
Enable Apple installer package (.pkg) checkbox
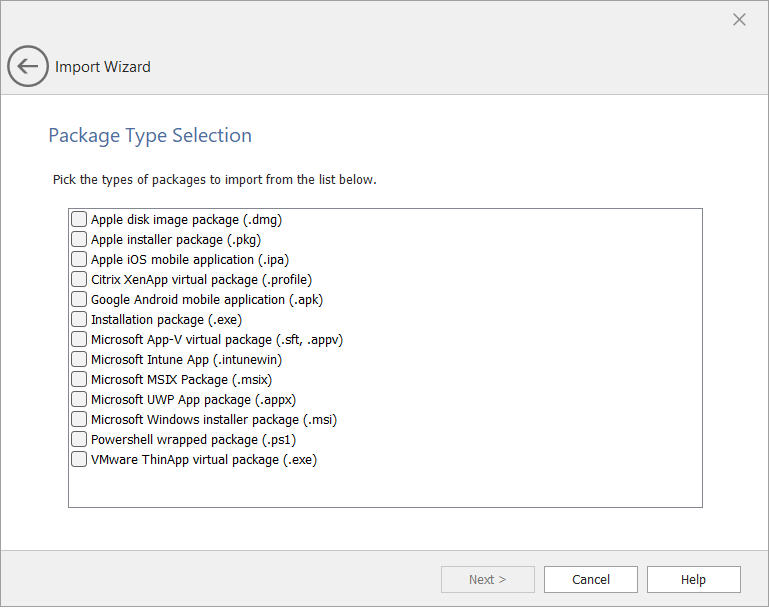[x=79, y=239]
